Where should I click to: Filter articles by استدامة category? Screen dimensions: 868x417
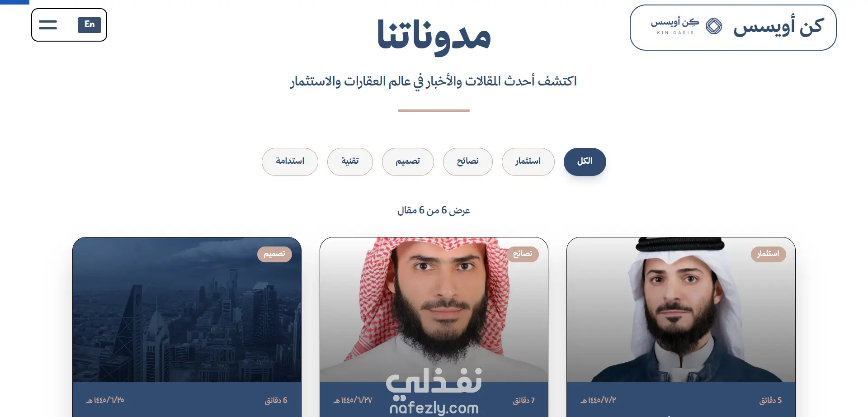290,161
